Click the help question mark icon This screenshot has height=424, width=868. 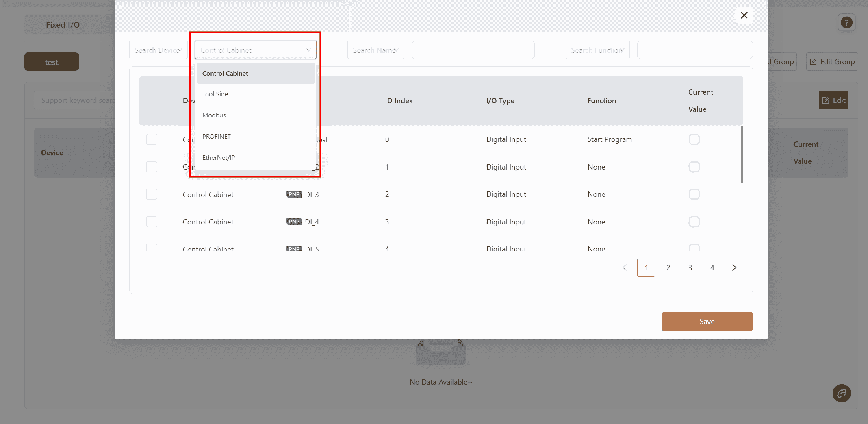pos(846,23)
